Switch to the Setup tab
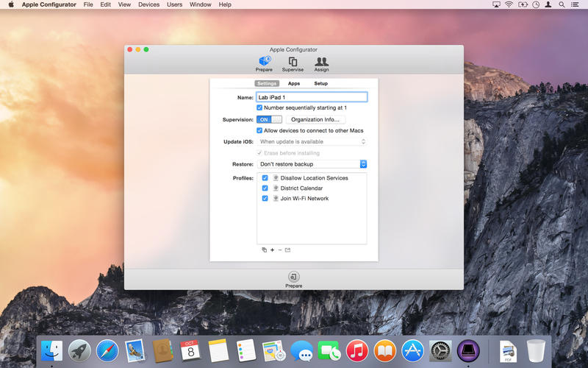 coord(321,84)
